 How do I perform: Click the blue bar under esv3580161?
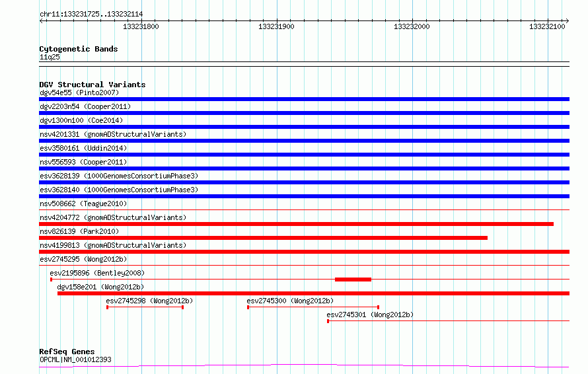click(x=304, y=155)
